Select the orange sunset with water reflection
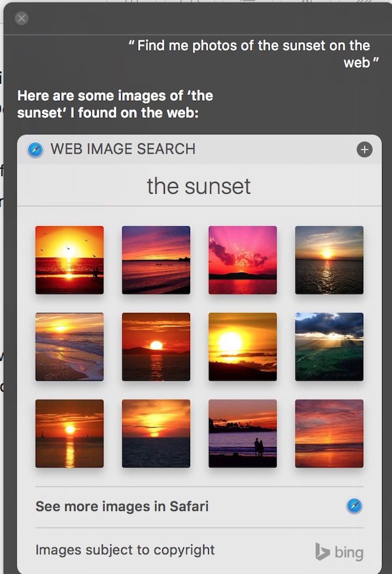 (70, 433)
